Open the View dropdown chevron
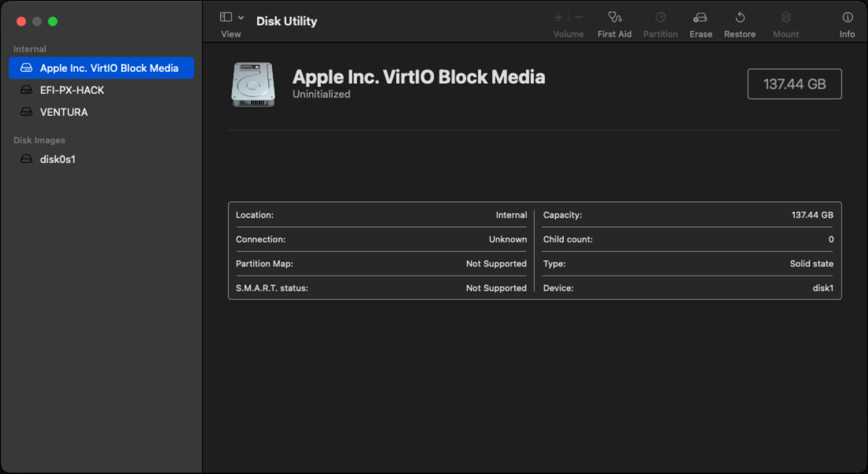 tap(241, 17)
